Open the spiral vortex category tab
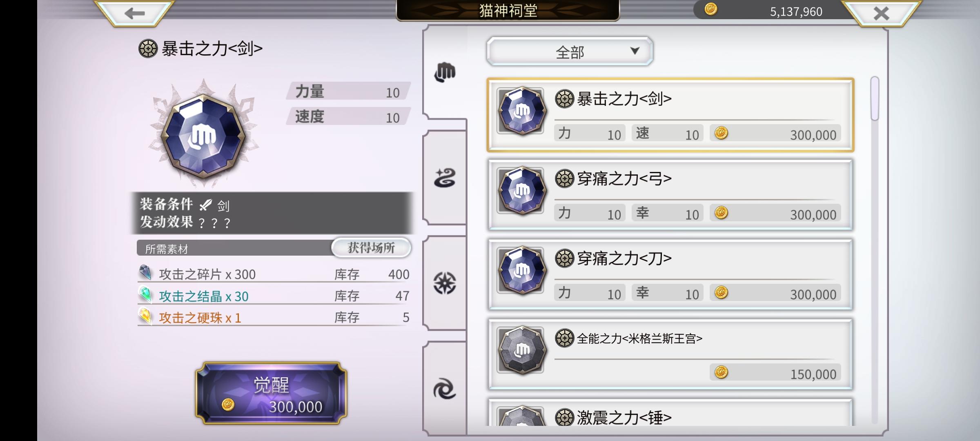This screenshot has width=980, height=441. [445, 388]
